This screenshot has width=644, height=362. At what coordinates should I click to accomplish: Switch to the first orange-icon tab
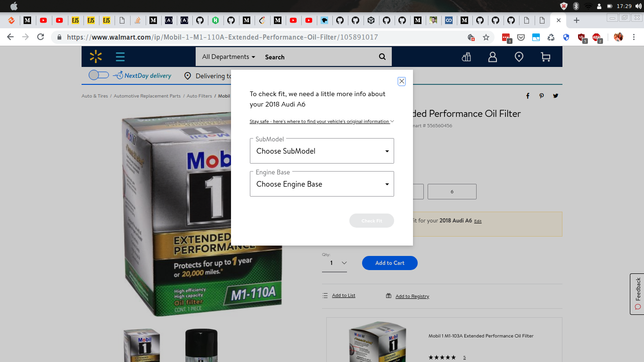pyautogui.click(x=11, y=20)
